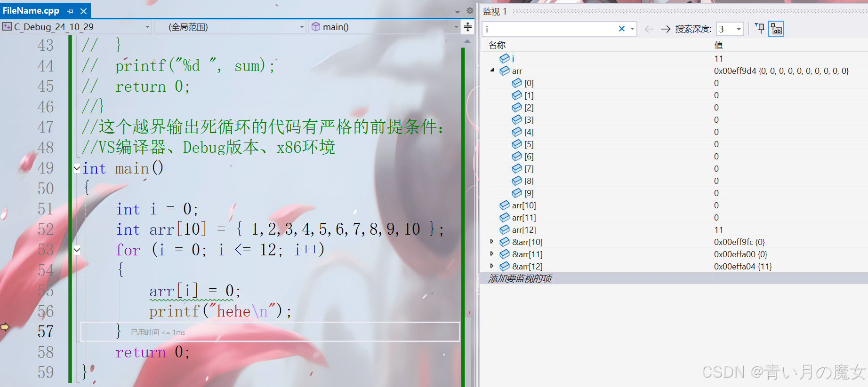Select the [9] array element row
The width and height of the screenshot is (868, 387).
click(675, 193)
